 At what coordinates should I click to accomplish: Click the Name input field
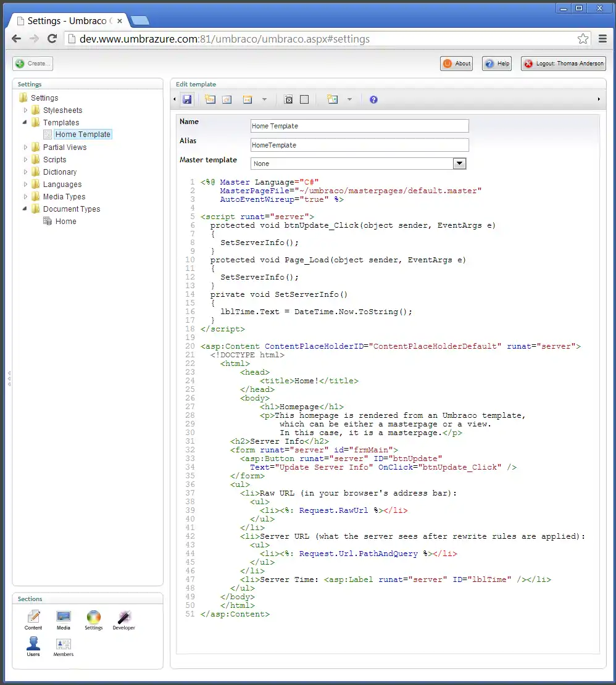click(x=360, y=126)
